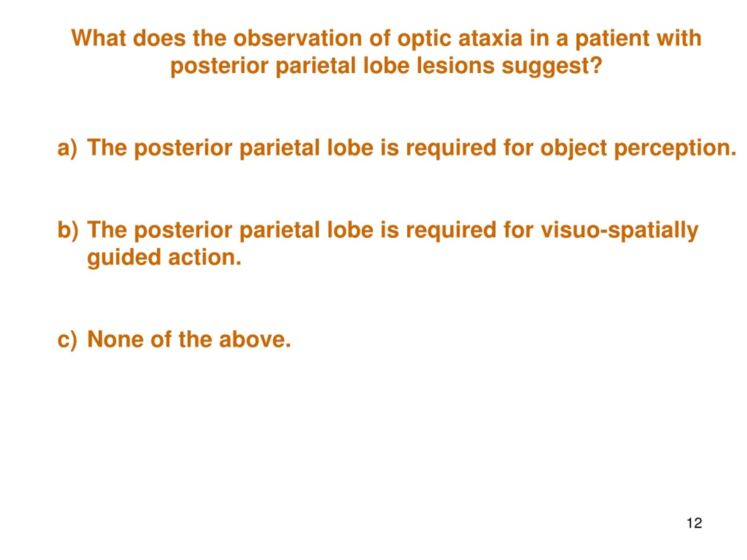Click the slide number 12
This screenshot has height=560, width=747.
pos(694,523)
